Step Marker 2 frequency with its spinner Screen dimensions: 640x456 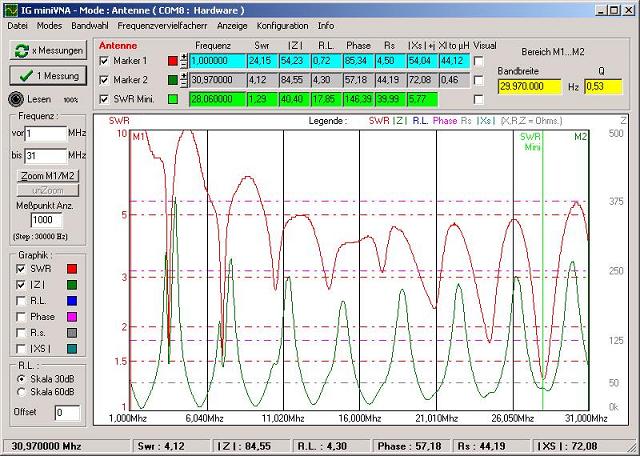[184, 79]
